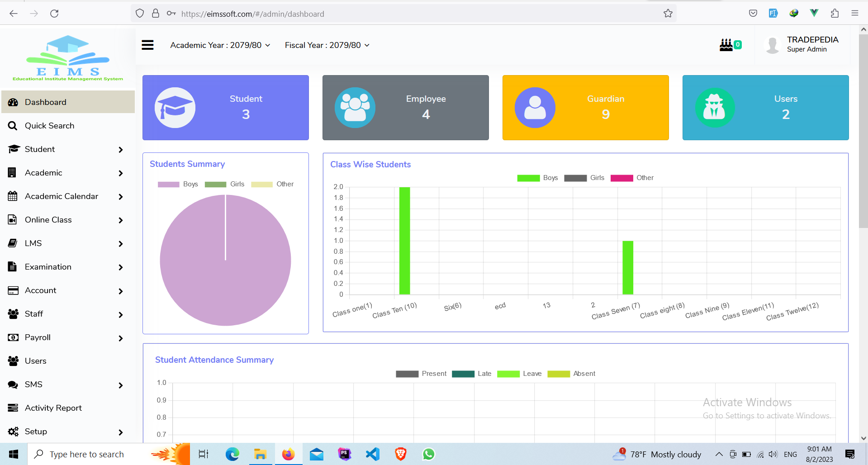This screenshot has height=465, width=868.
Task: Click the Absent legend color swatch
Action: point(558,374)
